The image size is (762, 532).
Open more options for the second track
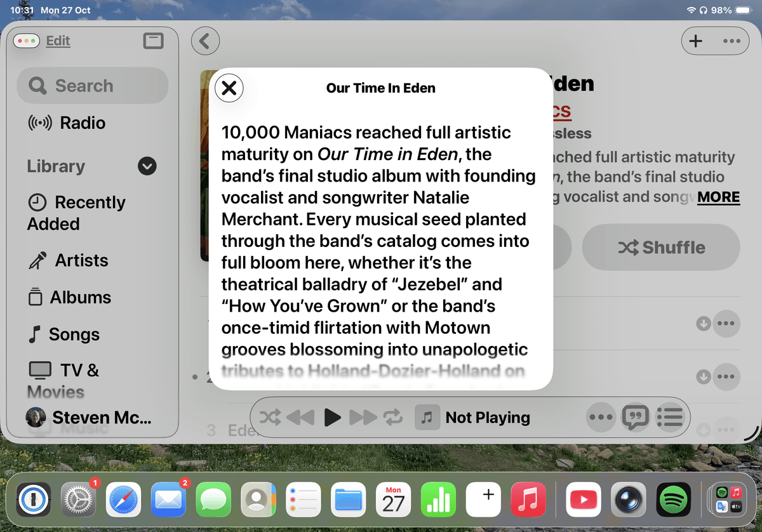pos(726,377)
